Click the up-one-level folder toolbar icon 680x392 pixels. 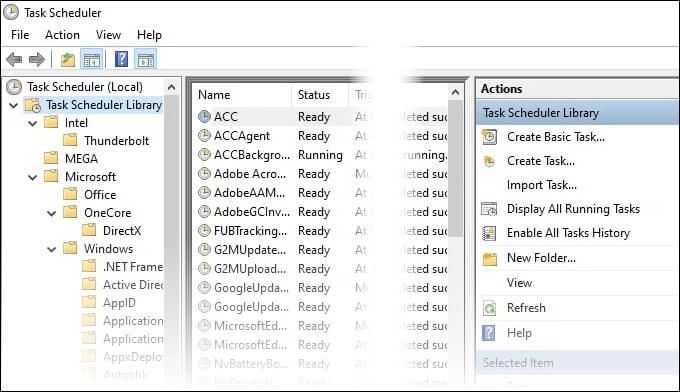[x=68, y=59]
